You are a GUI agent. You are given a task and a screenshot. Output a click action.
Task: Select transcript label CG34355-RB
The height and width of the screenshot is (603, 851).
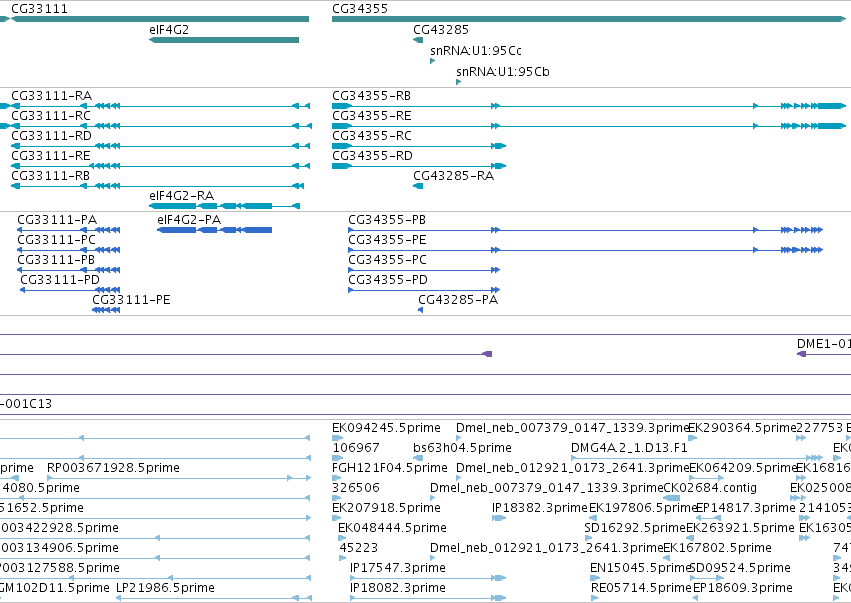[x=372, y=96]
